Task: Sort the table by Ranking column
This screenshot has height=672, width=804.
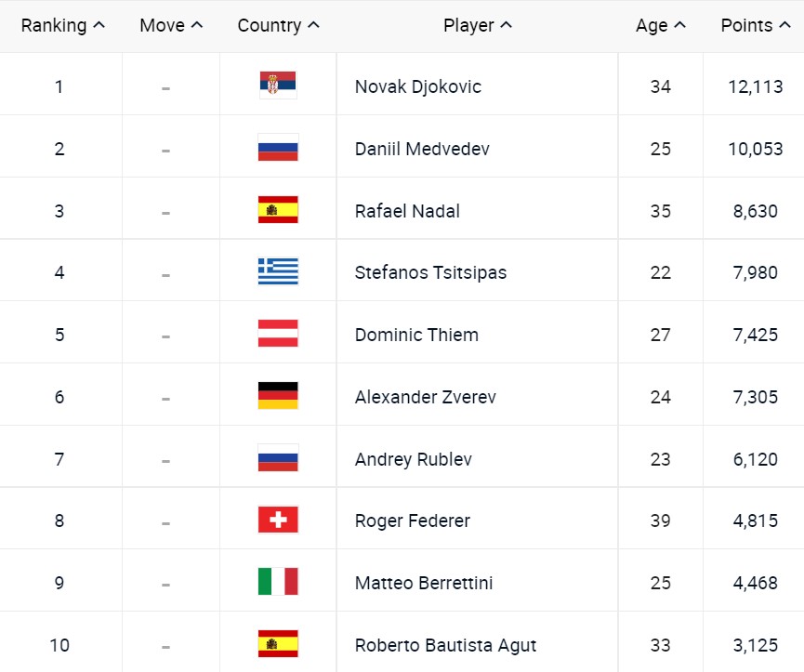Action: click(x=63, y=26)
